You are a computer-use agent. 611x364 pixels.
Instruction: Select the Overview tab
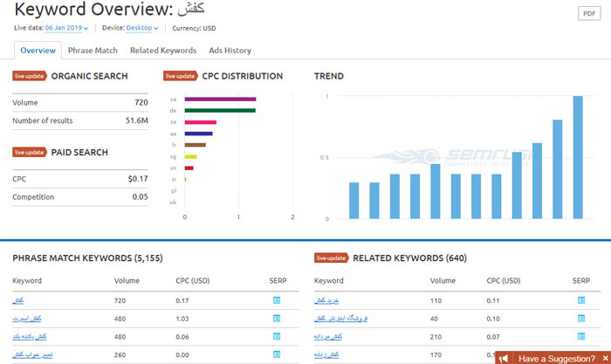click(x=38, y=51)
